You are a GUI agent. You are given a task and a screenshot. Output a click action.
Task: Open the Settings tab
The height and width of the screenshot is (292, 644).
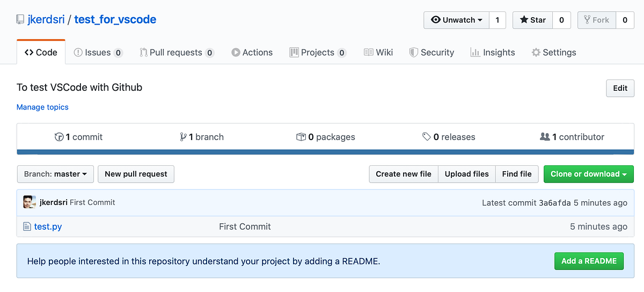pos(554,53)
